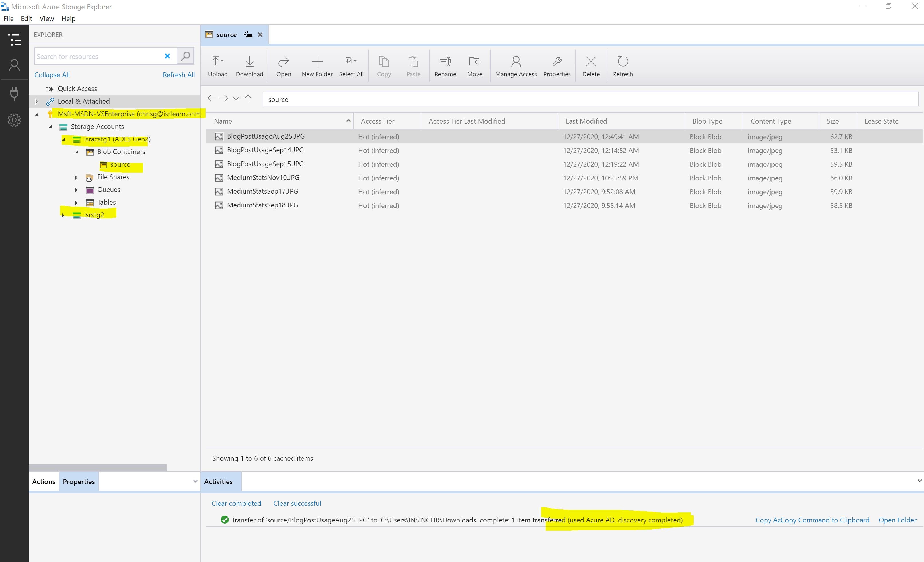Switch to the Actions tab
Image resolution: width=924 pixels, height=562 pixels.
[44, 481]
